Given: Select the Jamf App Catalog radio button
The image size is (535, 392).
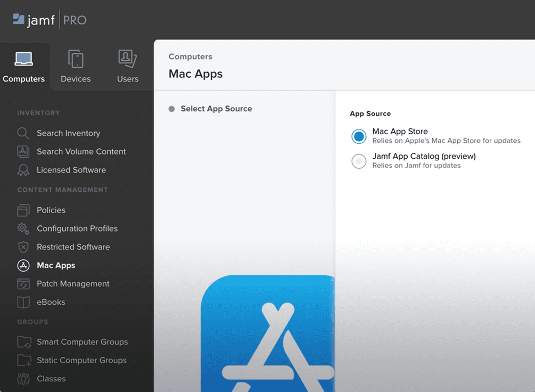Looking at the screenshot, I should pos(359,161).
